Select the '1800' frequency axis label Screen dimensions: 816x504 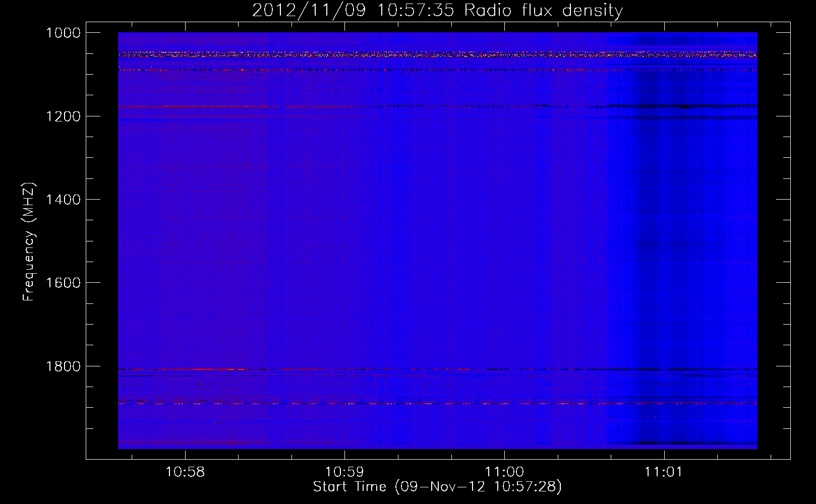pyautogui.click(x=63, y=366)
